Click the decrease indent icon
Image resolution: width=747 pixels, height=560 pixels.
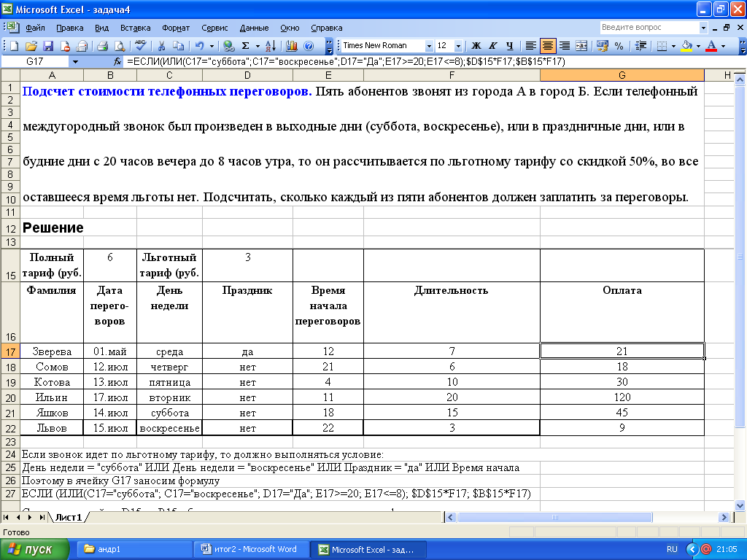point(640,46)
